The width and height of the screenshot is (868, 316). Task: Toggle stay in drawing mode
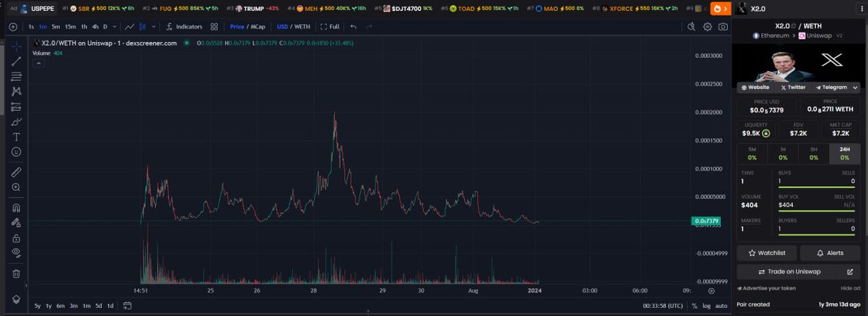16,223
